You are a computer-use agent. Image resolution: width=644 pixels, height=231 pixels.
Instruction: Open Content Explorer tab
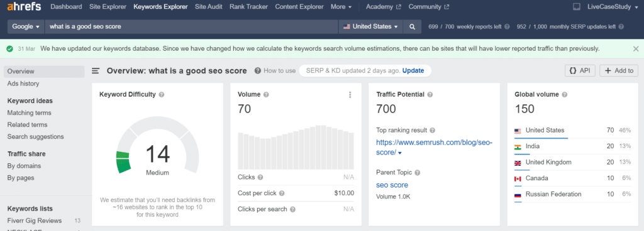[299, 6]
